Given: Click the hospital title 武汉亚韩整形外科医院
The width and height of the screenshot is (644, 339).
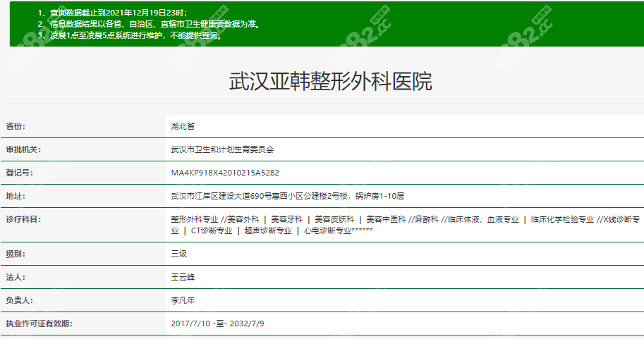Looking at the screenshot, I should [x=330, y=81].
